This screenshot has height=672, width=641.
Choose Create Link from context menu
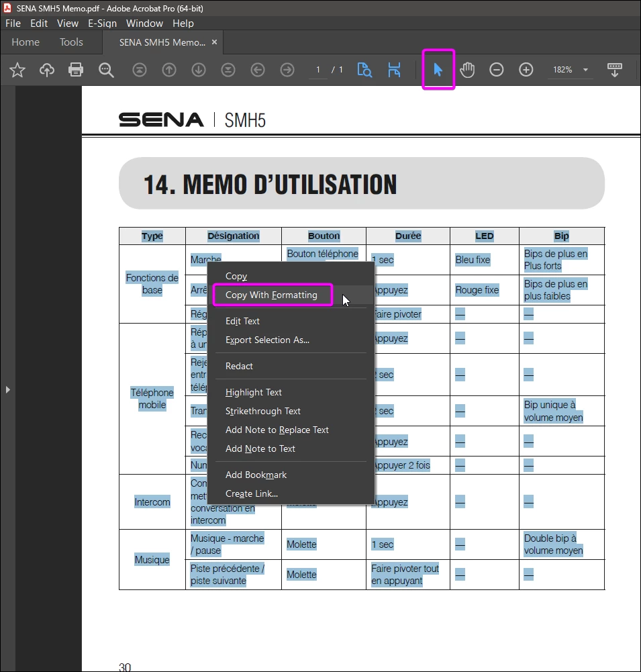click(x=291, y=493)
